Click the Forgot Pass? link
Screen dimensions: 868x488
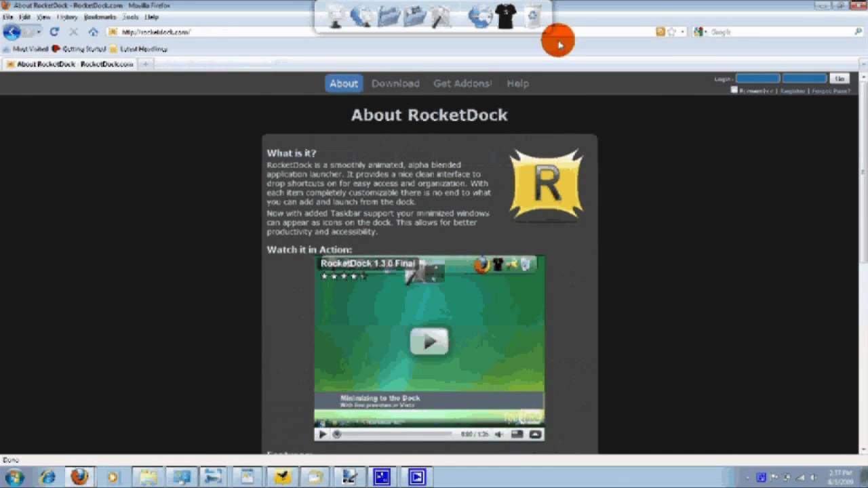pyautogui.click(x=831, y=91)
